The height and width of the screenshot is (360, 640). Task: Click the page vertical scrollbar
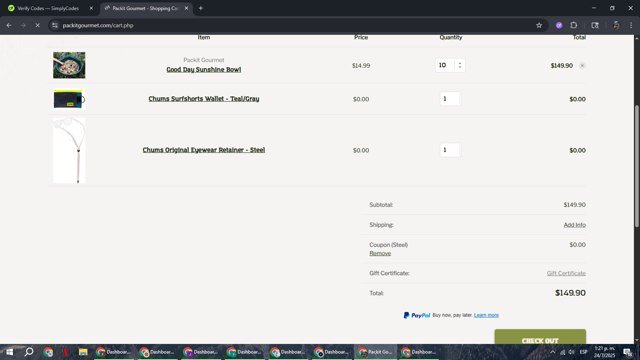636,165
